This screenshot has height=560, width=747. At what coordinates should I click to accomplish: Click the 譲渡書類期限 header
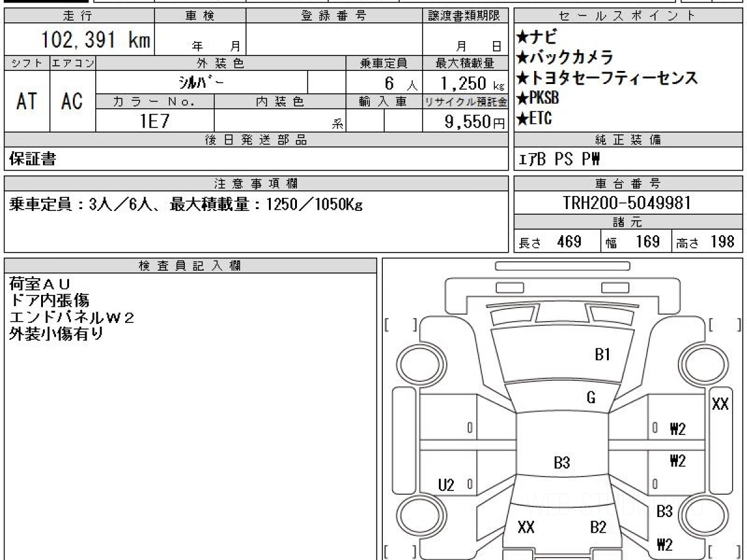tap(465, 16)
